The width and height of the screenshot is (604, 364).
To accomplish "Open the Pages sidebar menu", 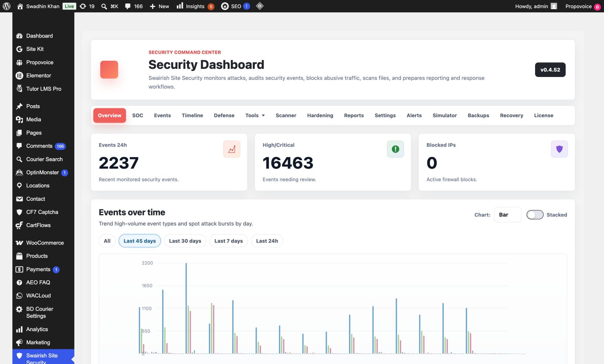I will (43, 133).
